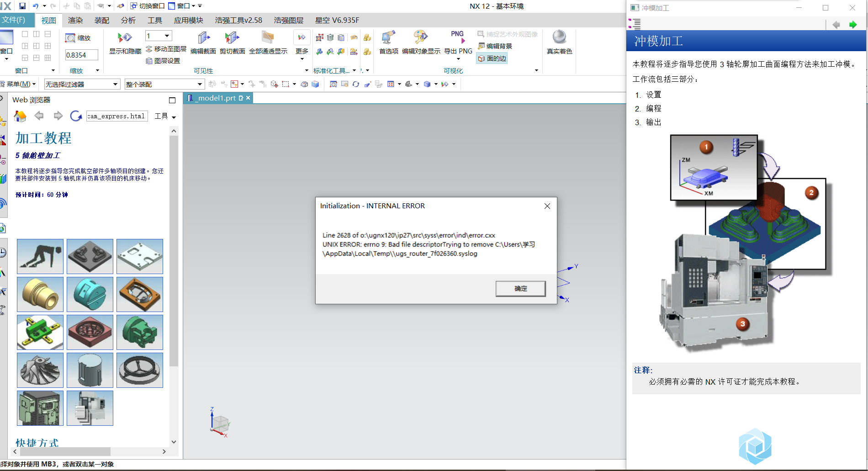This screenshot has height=471, width=868.
Task: Open red circular mold thumbnail
Action: point(90,332)
